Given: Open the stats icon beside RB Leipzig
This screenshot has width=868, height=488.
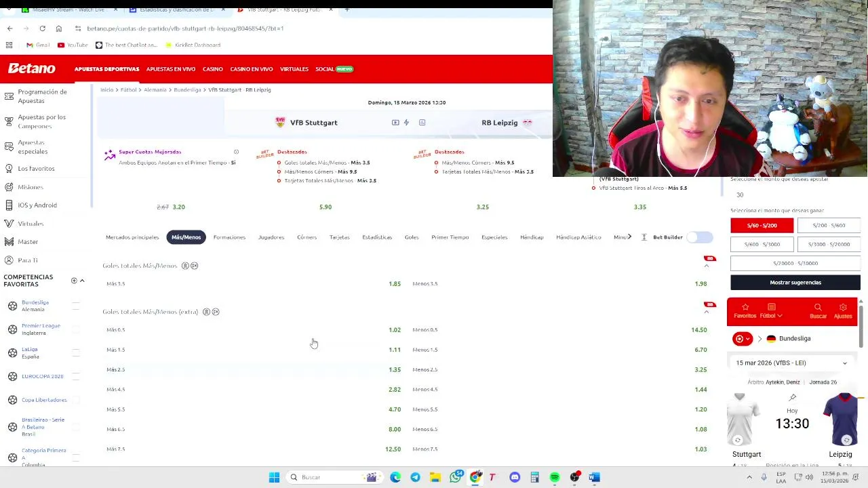Looking at the screenshot, I should [422, 123].
